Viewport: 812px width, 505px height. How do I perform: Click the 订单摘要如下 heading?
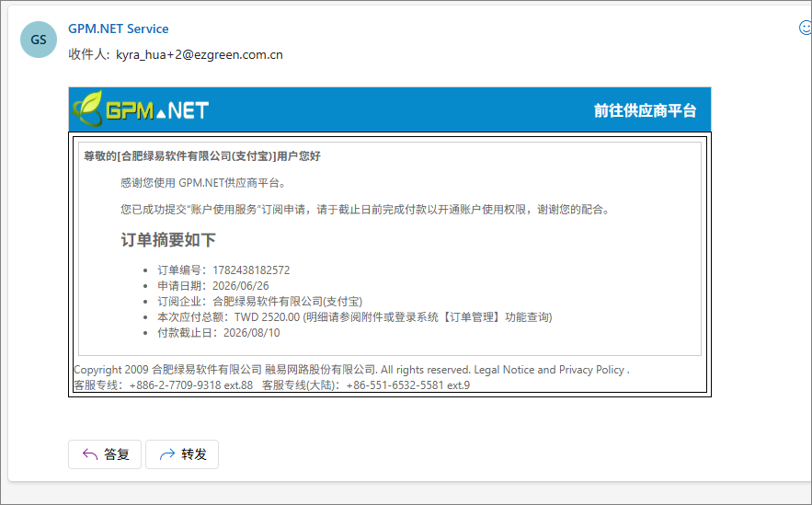pyautogui.click(x=168, y=240)
